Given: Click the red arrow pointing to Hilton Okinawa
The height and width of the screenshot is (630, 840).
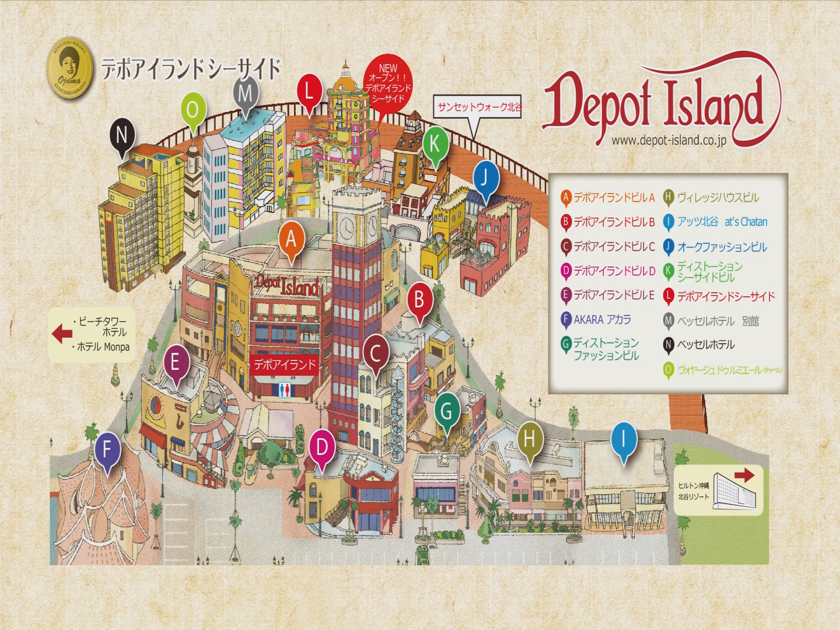Looking at the screenshot, I should pos(744,475).
